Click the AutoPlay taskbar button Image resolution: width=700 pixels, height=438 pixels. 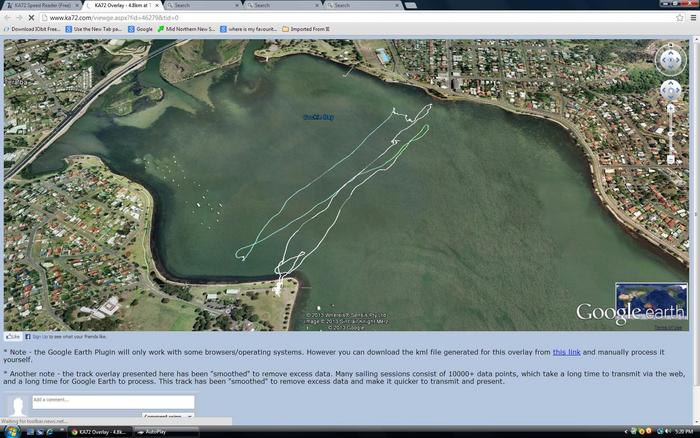click(x=160, y=431)
